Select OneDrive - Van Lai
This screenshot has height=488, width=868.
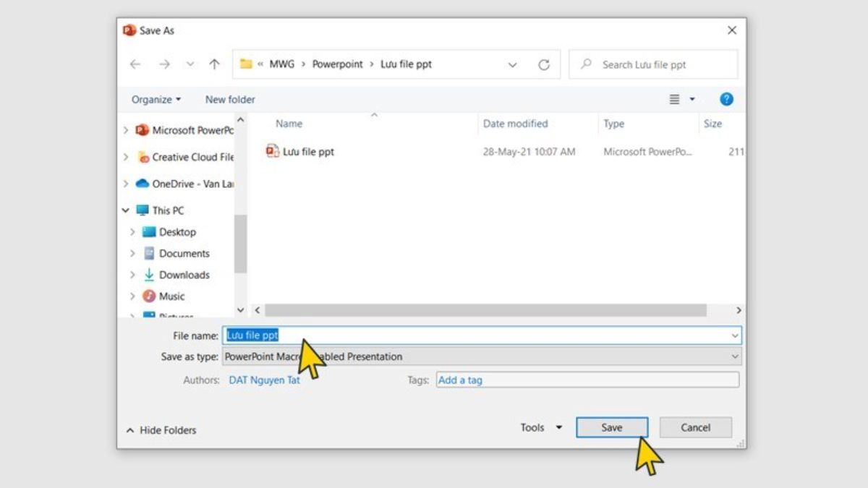(187, 184)
